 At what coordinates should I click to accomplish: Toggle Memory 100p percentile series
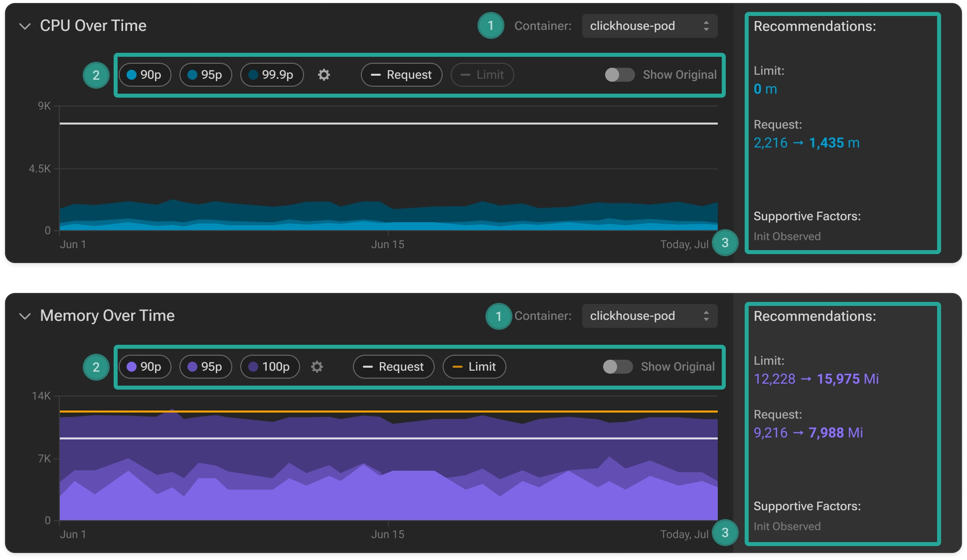[270, 367]
